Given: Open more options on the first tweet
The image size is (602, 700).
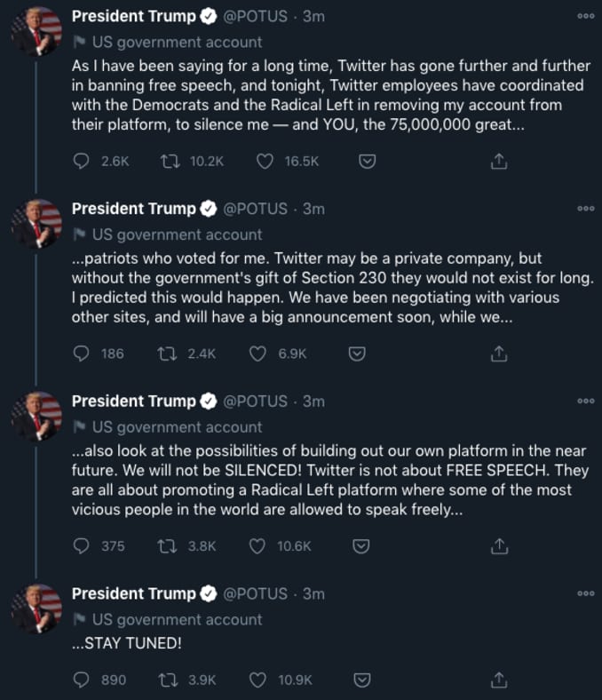Looking at the screenshot, I should [x=585, y=16].
